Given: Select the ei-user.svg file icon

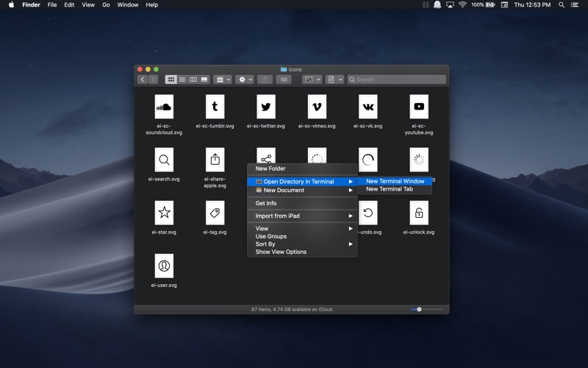Looking at the screenshot, I should pyautogui.click(x=164, y=266).
